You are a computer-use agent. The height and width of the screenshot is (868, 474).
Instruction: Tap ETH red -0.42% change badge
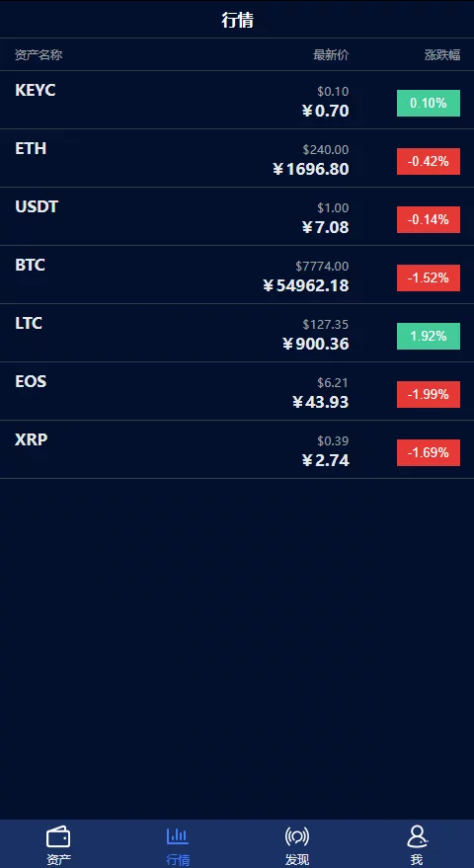coord(428,161)
